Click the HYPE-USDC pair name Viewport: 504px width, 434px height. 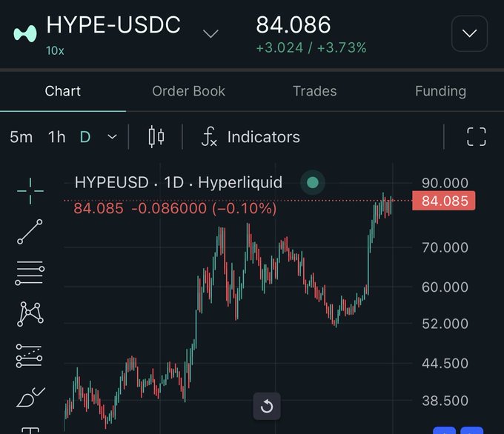(x=113, y=24)
